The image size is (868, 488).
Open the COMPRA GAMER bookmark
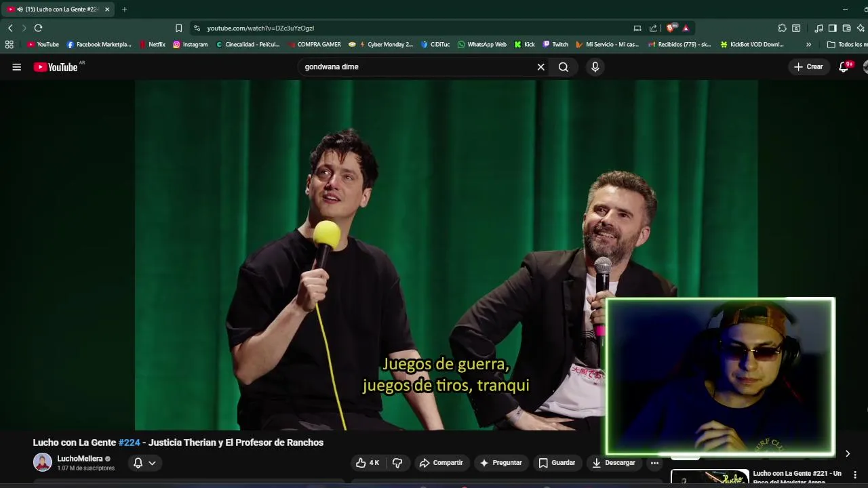(x=314, y=44)
